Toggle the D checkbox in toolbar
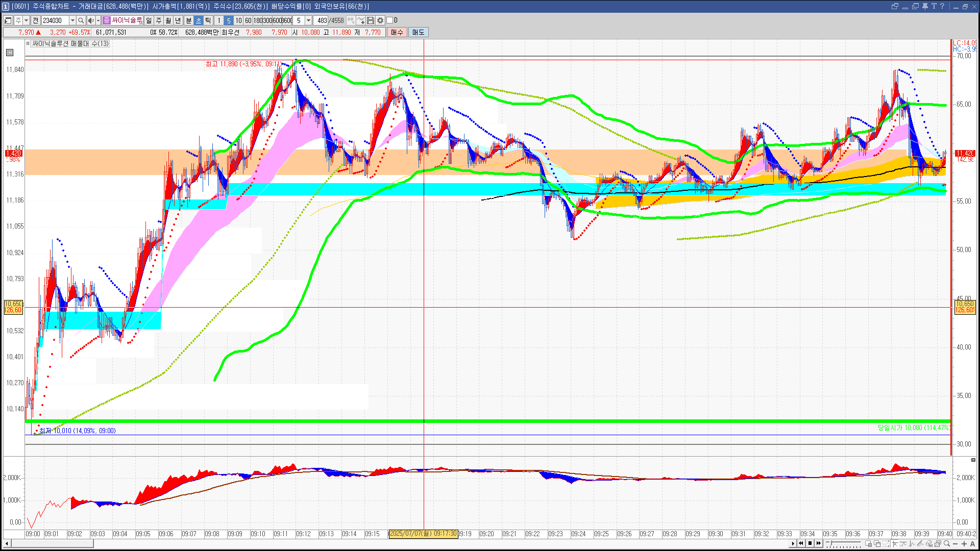 click(390, 20)
